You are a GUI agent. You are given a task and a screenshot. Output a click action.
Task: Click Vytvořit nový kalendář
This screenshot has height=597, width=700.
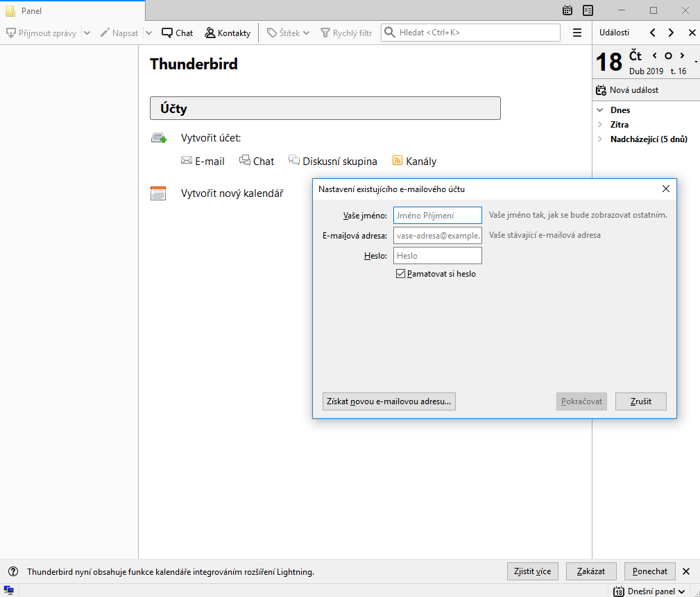click(x=232, y=193)
